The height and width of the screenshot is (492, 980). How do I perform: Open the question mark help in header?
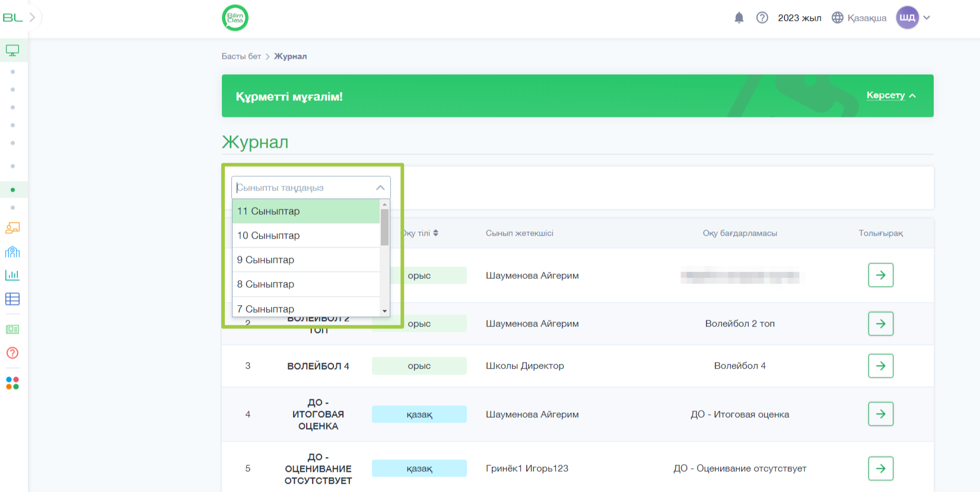[x=762, y=18]
